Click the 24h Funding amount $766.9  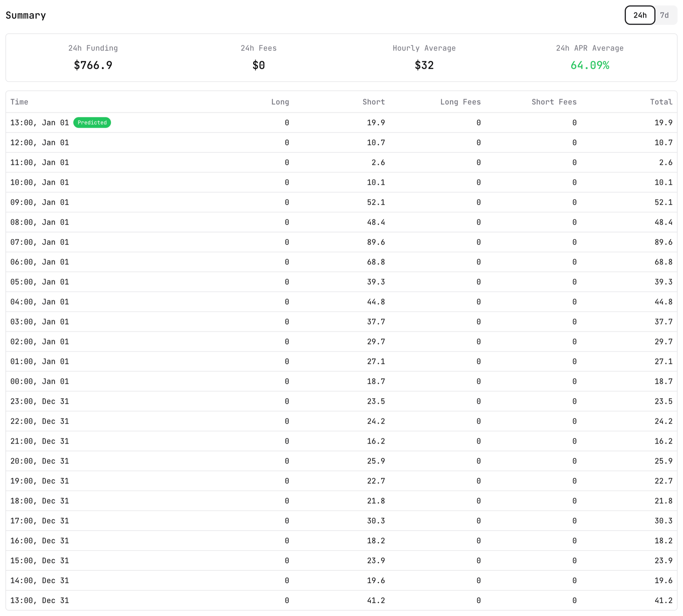(x=93, y=65)
